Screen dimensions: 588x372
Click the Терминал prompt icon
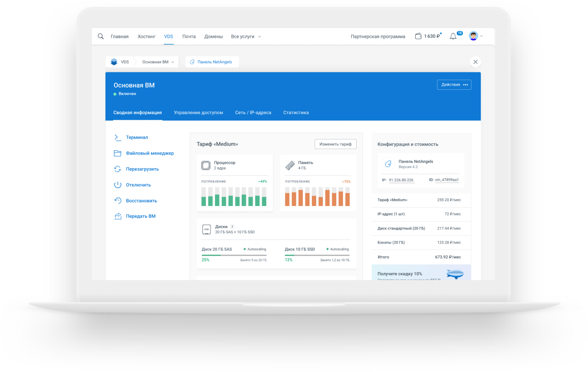(118, 137)
